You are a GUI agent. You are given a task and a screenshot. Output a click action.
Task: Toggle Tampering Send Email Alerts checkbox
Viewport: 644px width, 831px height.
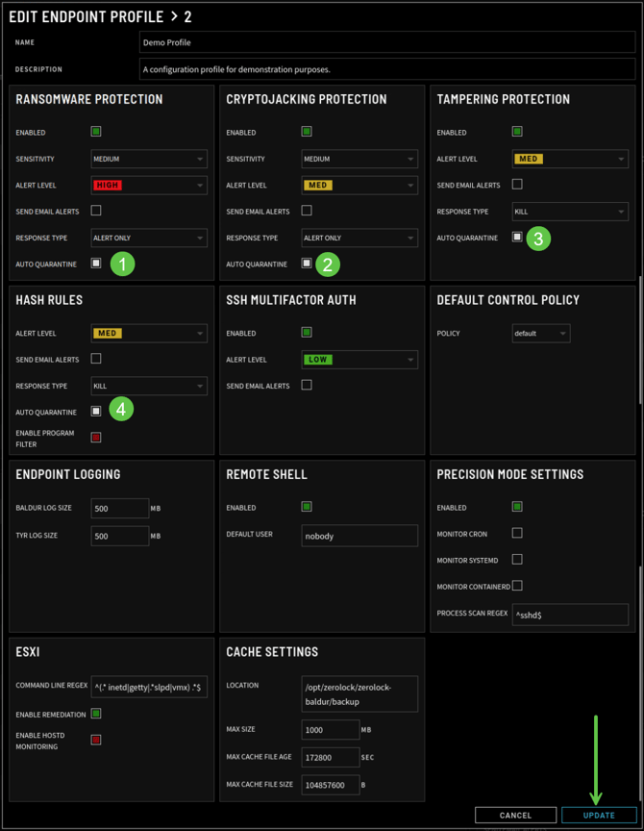click(517, 184)
